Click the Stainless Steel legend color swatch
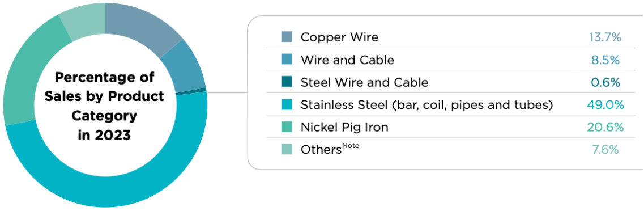The image size is (644, 211). (287, 105)
